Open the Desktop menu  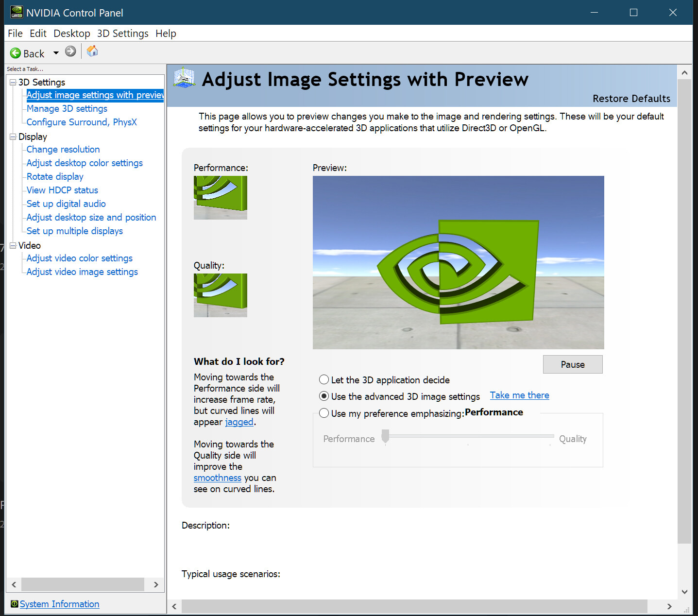pyautogui.click(x=72, y=34)
